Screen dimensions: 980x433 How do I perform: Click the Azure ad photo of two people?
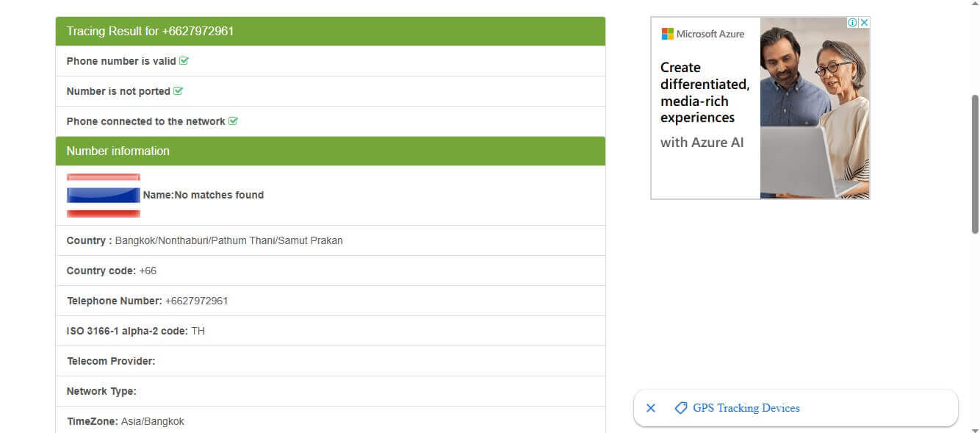[815, 108]
